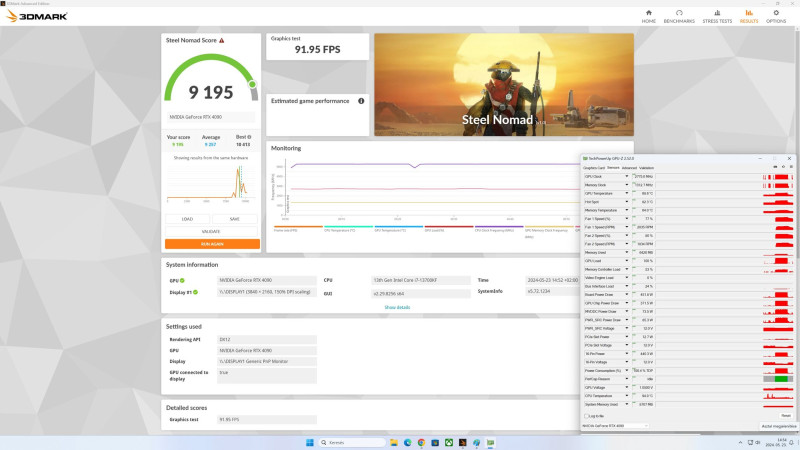800x450 pixels.
Task: Open the GPU selection combo box in GPU-Z
Action: point(615,426)
